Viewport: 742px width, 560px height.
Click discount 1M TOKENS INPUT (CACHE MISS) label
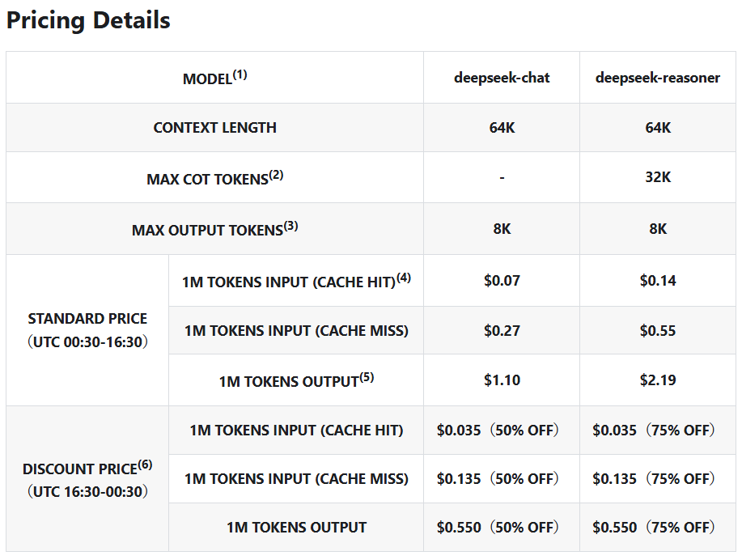coord(296,478)
